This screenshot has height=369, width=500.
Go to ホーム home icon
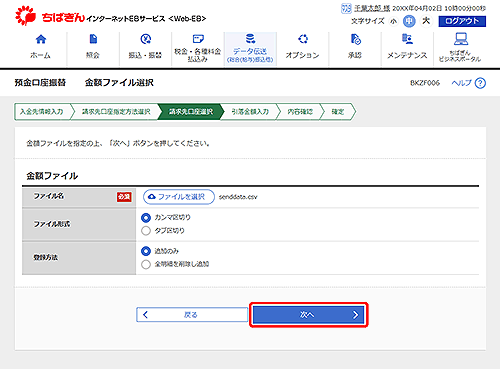41,39
